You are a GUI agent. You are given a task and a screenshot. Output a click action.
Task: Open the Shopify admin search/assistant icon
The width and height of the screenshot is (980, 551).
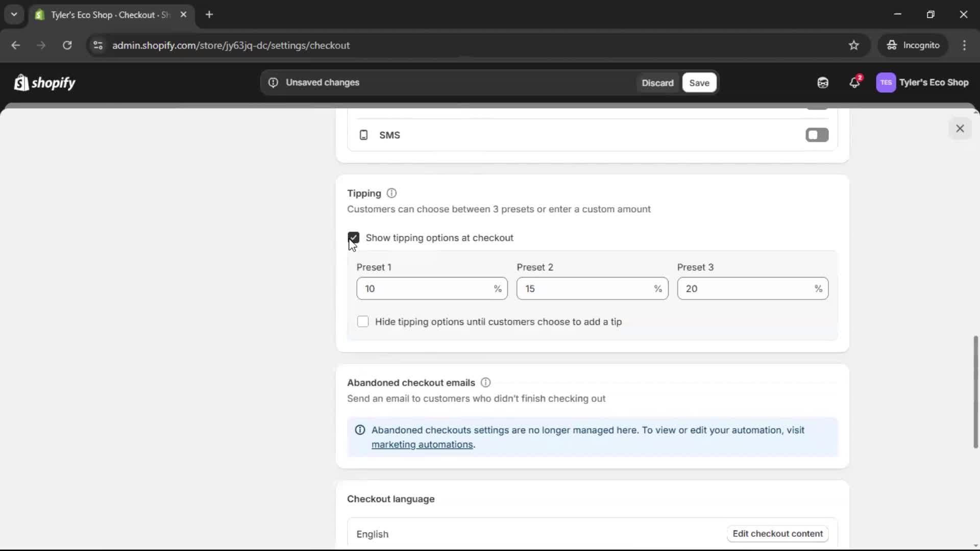coord(822,82)
